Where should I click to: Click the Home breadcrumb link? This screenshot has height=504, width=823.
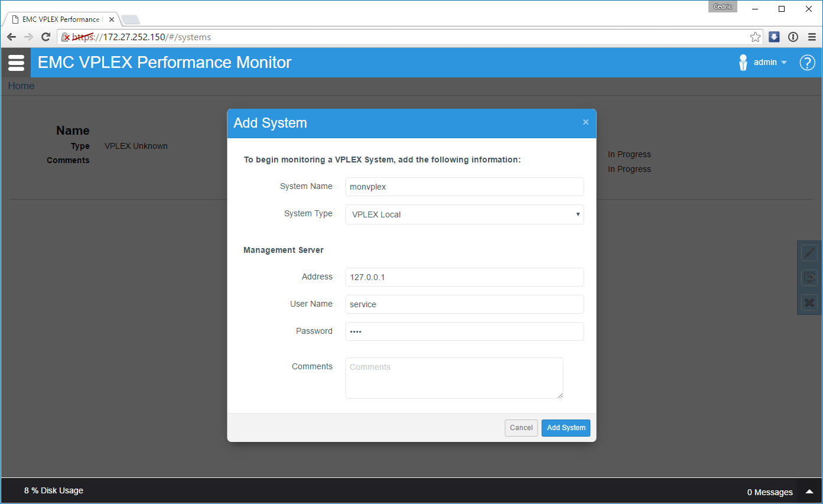(21, 86)
